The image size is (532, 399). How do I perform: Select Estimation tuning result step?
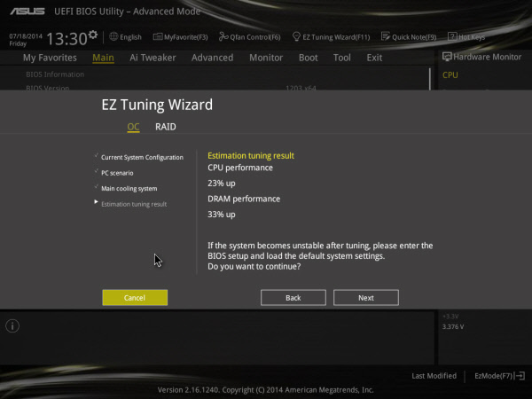[134, 204]
